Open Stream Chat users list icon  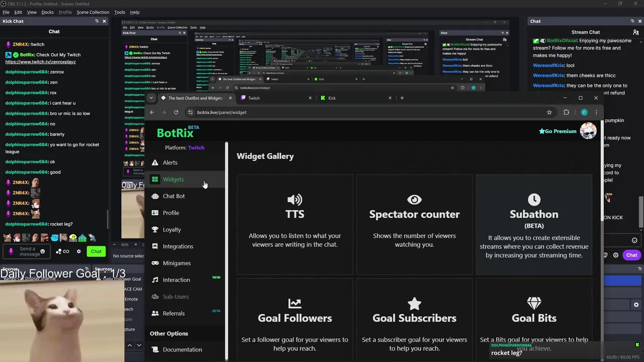click(636, 32)
